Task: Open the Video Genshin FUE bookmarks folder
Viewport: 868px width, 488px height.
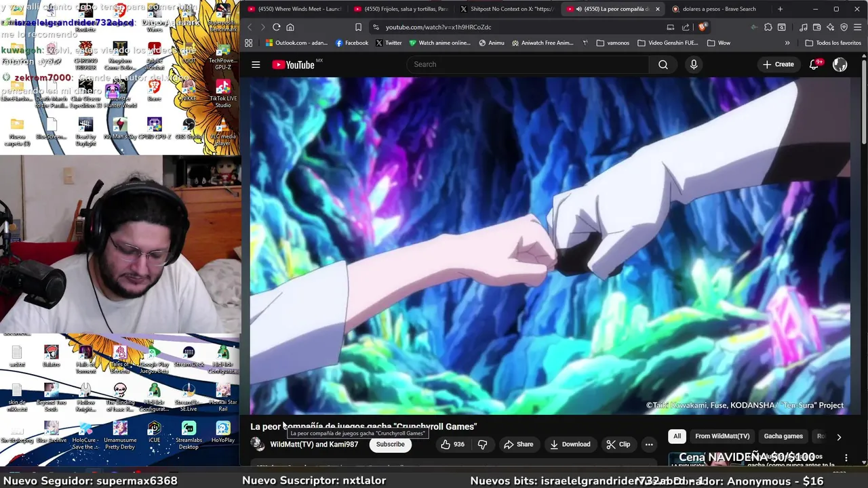Action: tap(667, 43)
